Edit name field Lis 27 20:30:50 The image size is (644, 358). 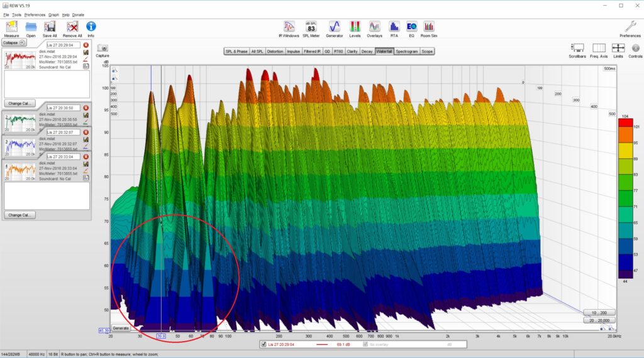(63, 108)
